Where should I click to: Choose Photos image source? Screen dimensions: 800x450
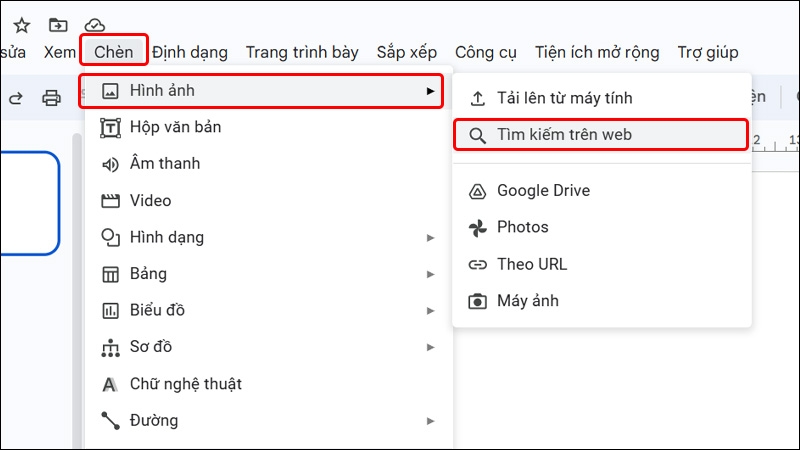[602, 228]
